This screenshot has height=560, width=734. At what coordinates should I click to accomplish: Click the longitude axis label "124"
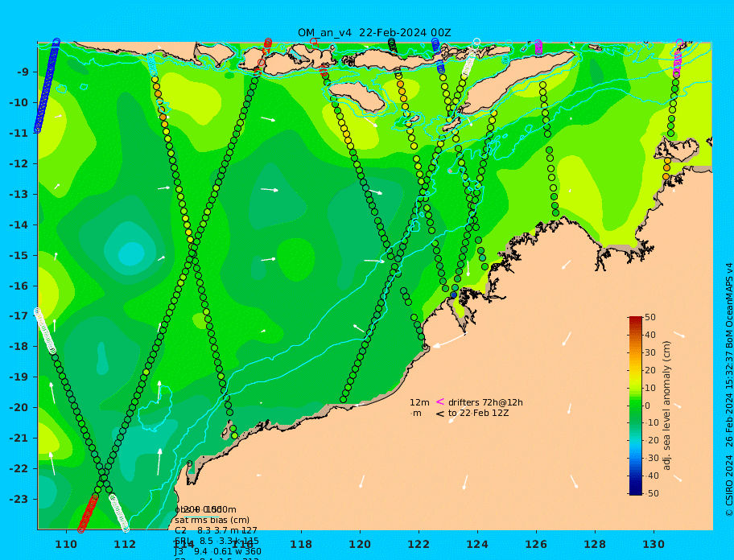tap(477, 545)
